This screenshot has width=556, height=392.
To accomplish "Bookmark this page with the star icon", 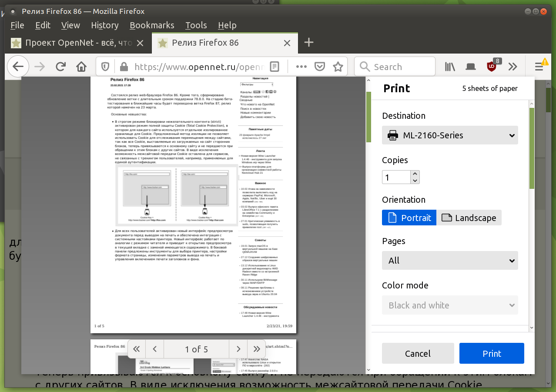I will click(338, 67).
